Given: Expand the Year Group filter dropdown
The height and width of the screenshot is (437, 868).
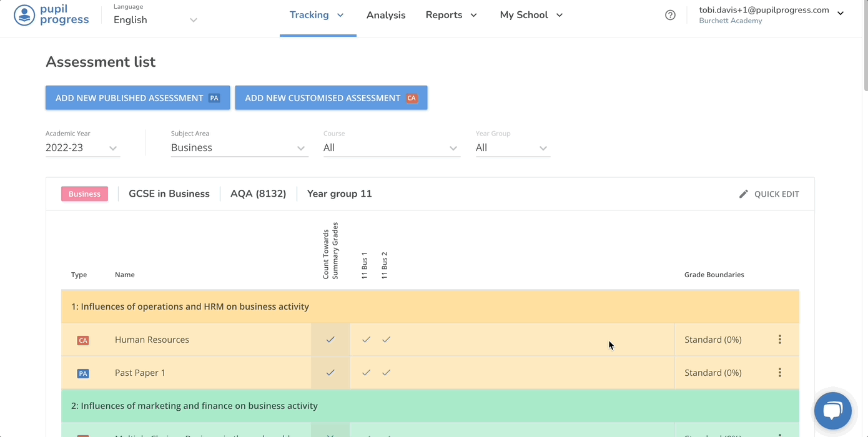Looking at the screenshot, I should pos(512,148).
